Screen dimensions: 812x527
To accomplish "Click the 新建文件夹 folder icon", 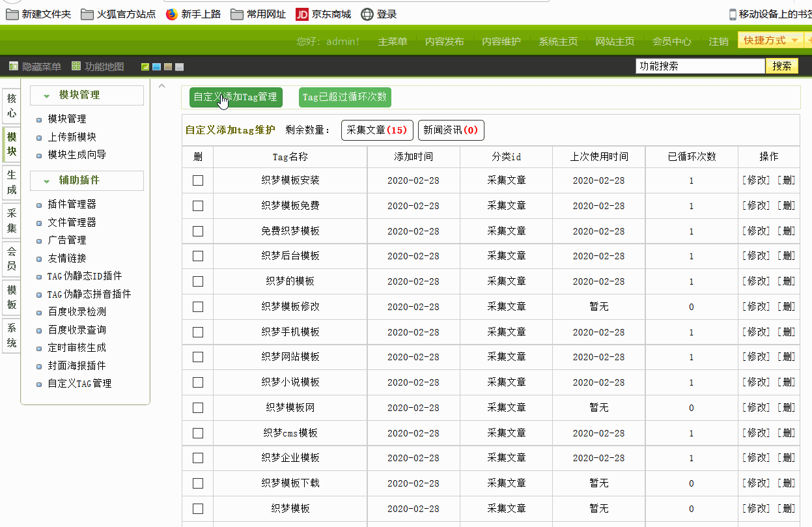I will [11, 13].
